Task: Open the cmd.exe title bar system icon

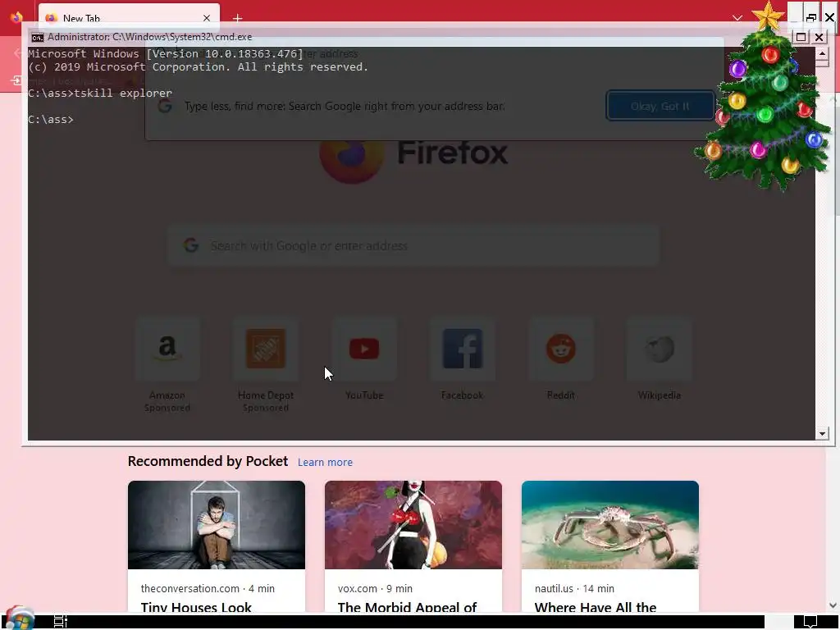Action: (38, 37)
